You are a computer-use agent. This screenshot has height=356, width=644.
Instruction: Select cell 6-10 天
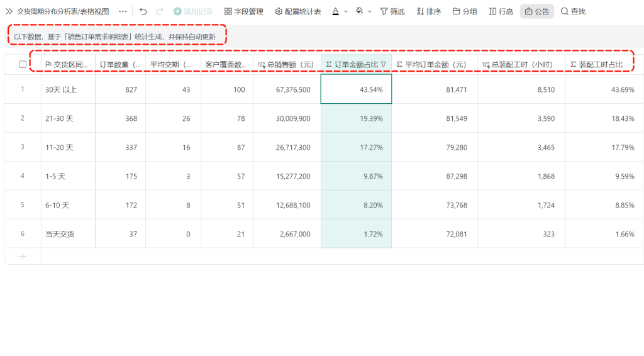coord(68,205)
